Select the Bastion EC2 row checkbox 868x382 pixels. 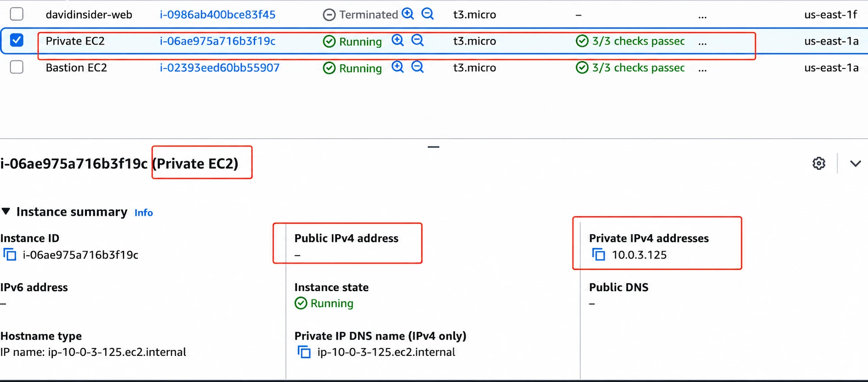tap(17, 67)
